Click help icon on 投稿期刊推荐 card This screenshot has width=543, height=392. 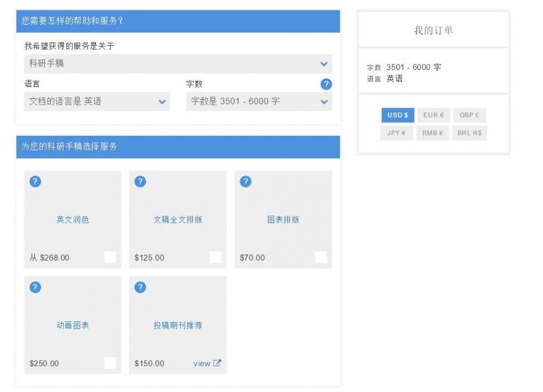pos(140,287)
